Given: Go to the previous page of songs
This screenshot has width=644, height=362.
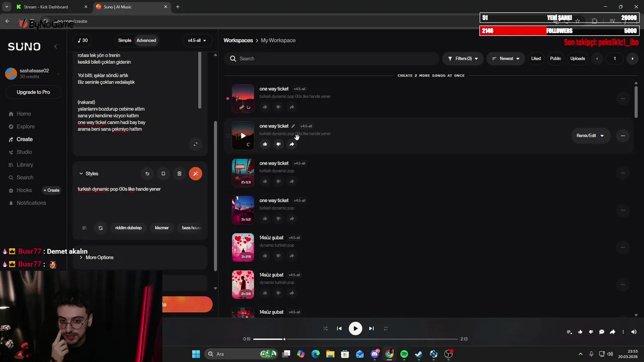Looking at the screenshot, I should 597,59.
